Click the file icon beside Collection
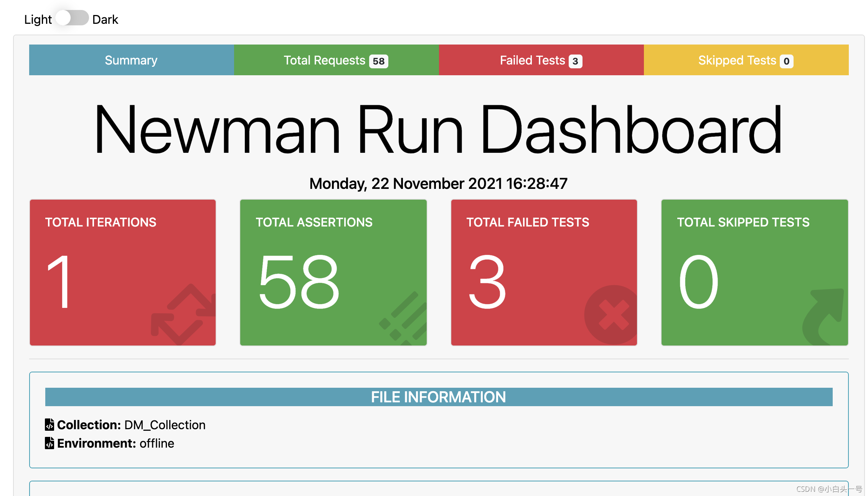The width and height of the screenshot is (868, 496). point(49,425)
